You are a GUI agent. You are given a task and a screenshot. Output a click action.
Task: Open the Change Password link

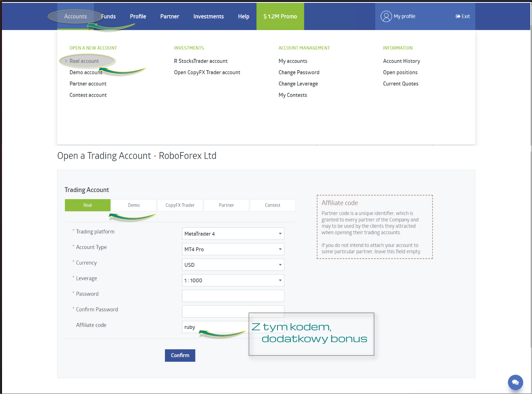point(299,72)
